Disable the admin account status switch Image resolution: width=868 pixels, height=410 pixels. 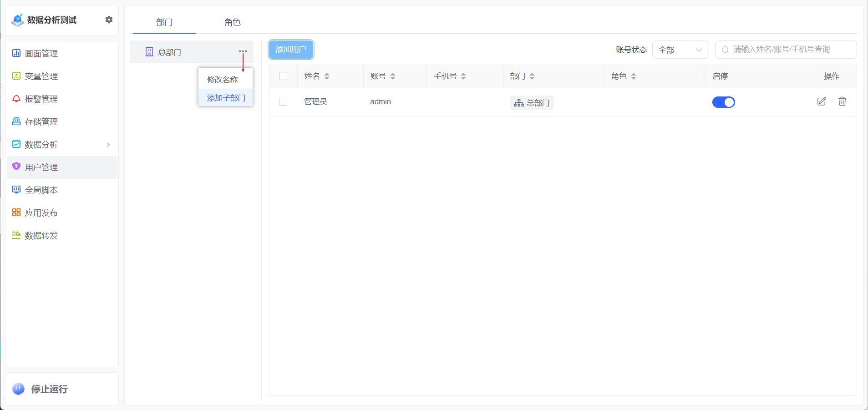tap(723, 102)
